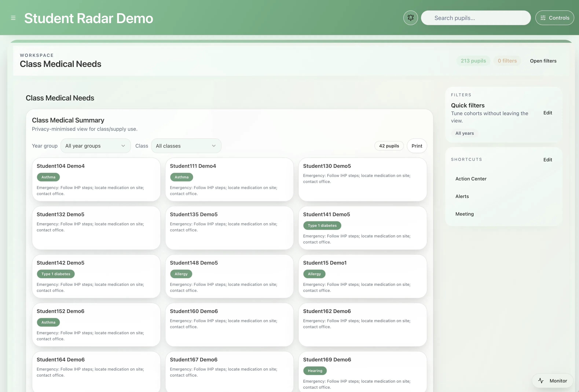Click the Asthma tag on Student104 Demo4
Image resolution: width=579 pixels, height=392 pixels.
click(48, 177)
